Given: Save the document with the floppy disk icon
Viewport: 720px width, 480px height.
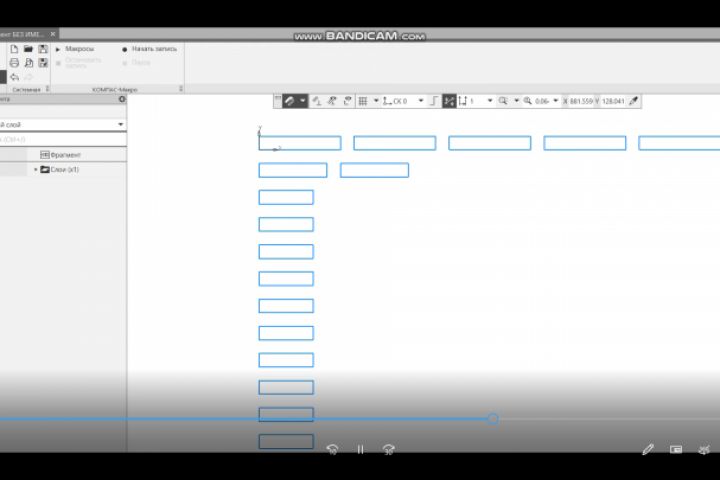Looking at the screenshot, I should 43,49.
